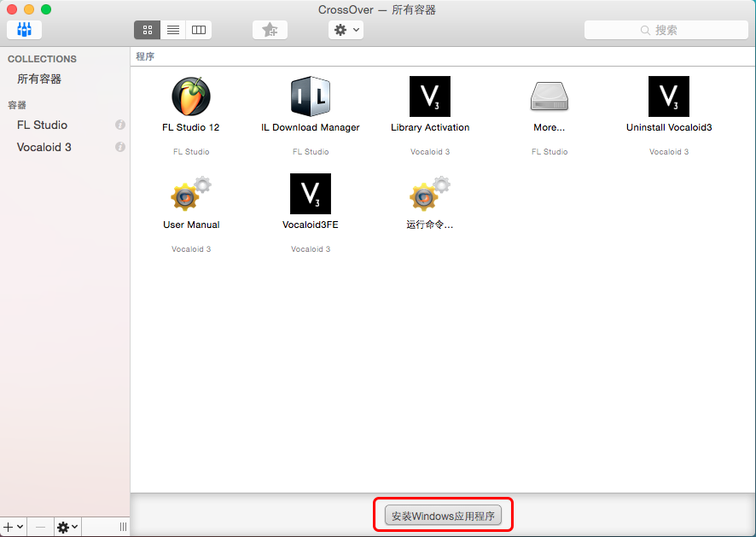Show info for Vocaloid 3 bottle
756x537 pixels.
pyautogui.click(x=120, y=147)
